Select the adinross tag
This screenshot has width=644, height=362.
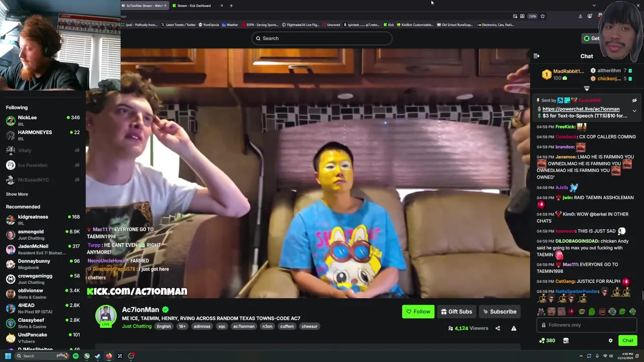[202, 326]
